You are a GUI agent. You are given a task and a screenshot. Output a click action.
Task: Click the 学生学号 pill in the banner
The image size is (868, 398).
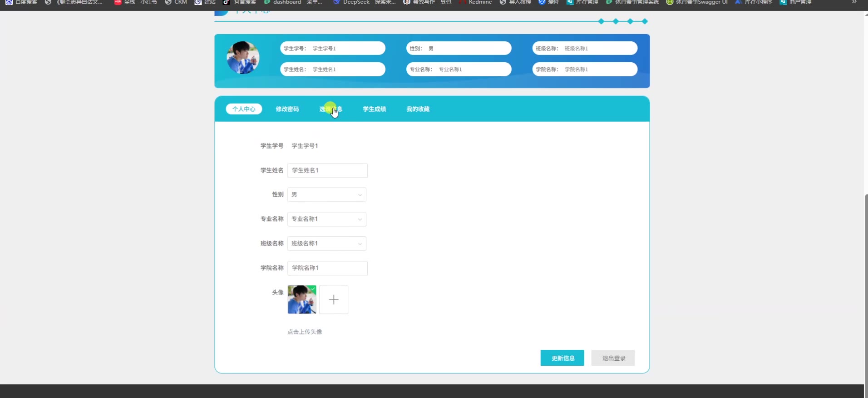pyautogui.click(x=333, y=48)
